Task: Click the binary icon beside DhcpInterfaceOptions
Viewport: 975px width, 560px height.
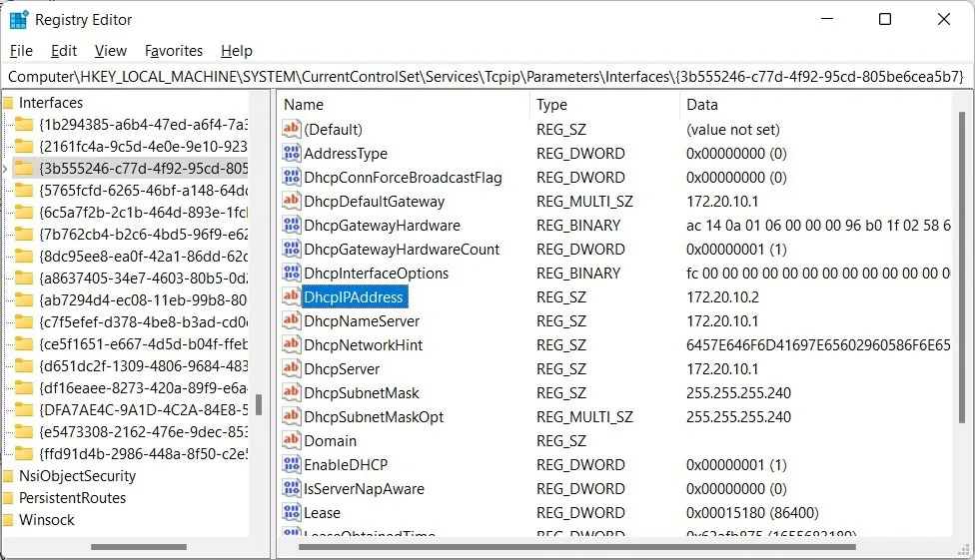Action: pyautogui.click(x=291, y=273)
